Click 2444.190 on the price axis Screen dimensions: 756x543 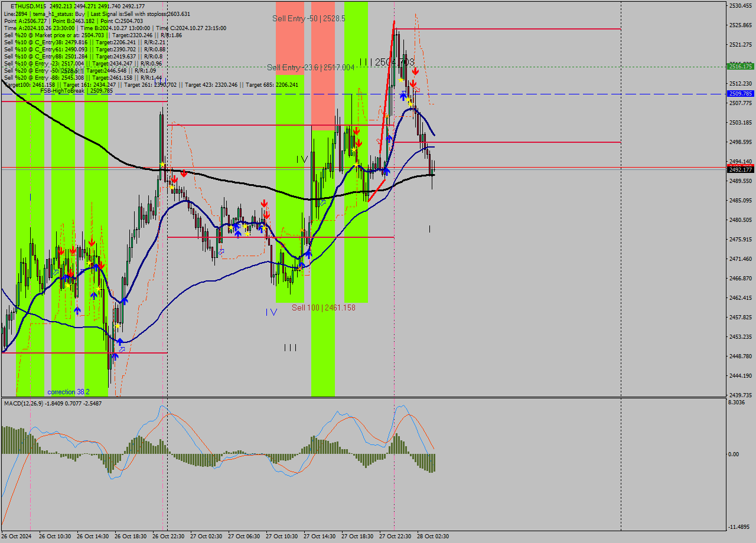pyautogui.click(x=741, y=375)
